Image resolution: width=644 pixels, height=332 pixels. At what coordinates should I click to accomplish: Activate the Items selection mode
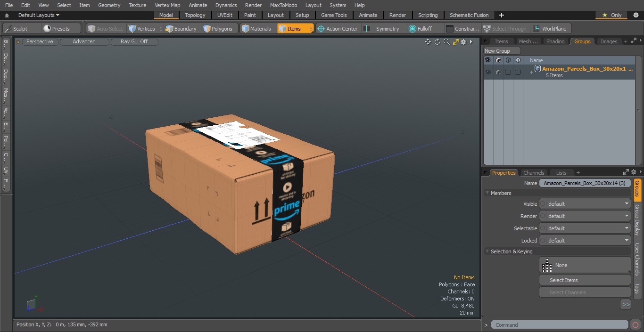pos(295,29)
